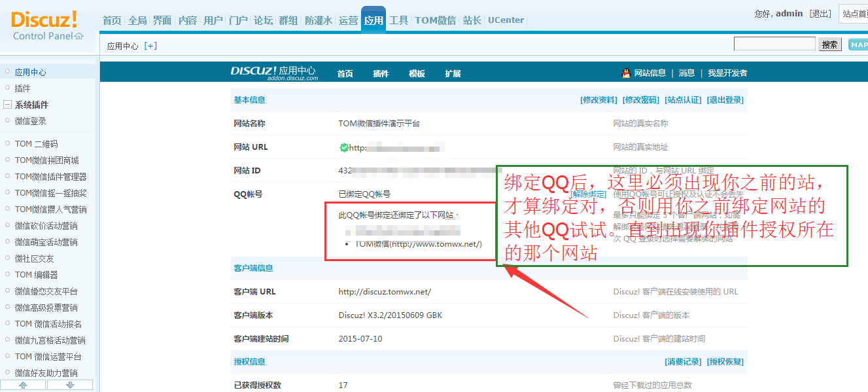The image size is (868, 392).
Task: Click the DISCUZ! 应用中心 addon logo
Action: coord(273,73)
